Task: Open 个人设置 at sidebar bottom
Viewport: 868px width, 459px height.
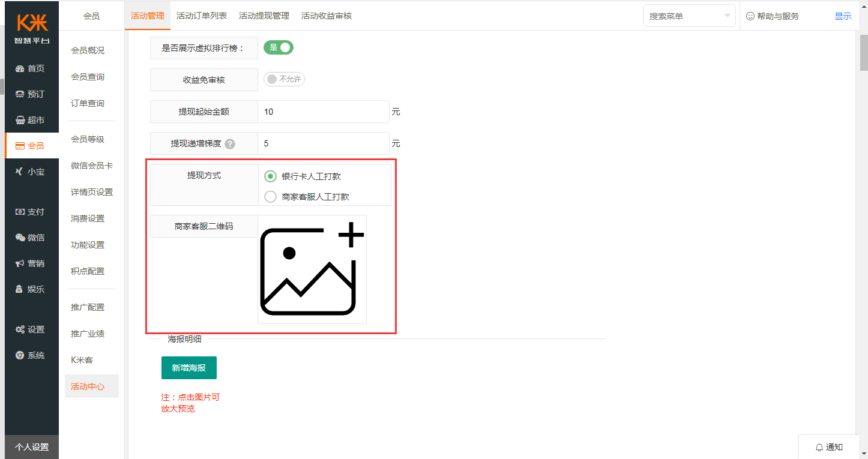Action: click(32, 447)
